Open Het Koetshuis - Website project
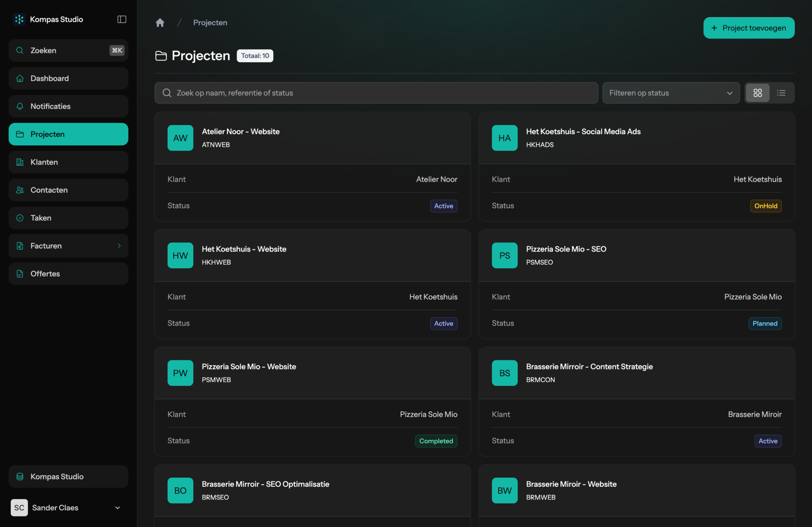 (x=244, y=249)
